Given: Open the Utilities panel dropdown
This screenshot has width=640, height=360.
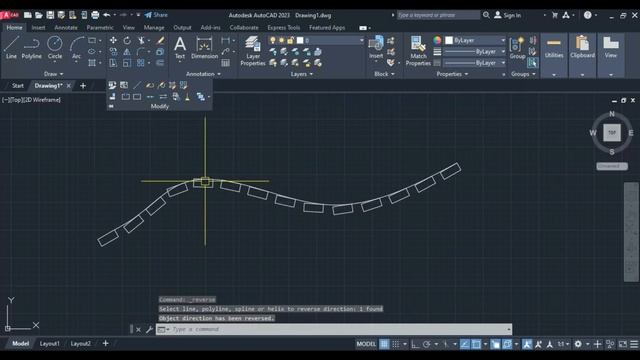Looking at the screenshot, I should click(554, 75).
